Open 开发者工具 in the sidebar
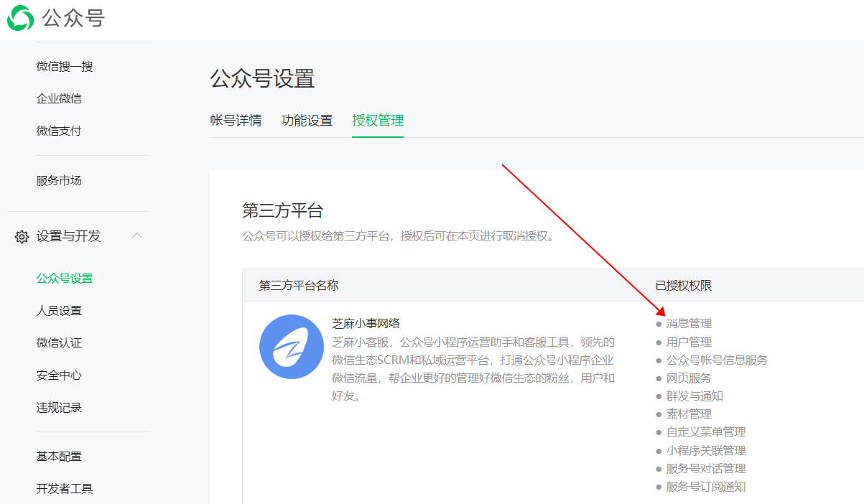 65,489
